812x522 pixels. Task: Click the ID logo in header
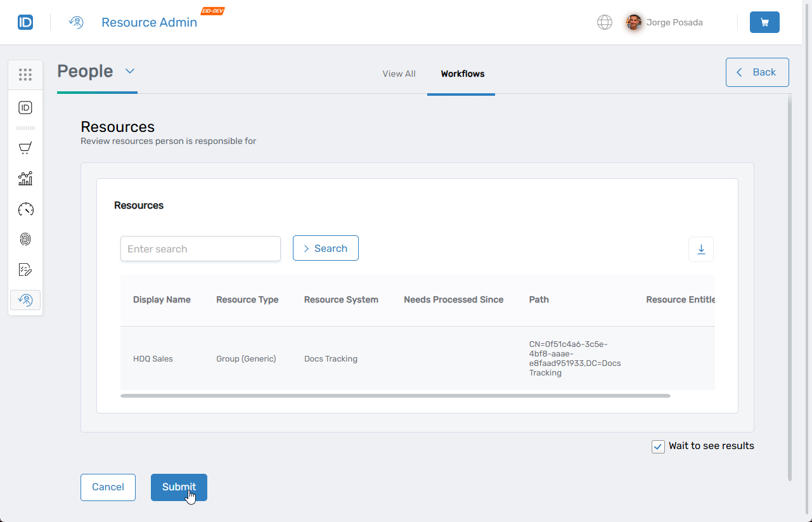[x=25, y=22]
